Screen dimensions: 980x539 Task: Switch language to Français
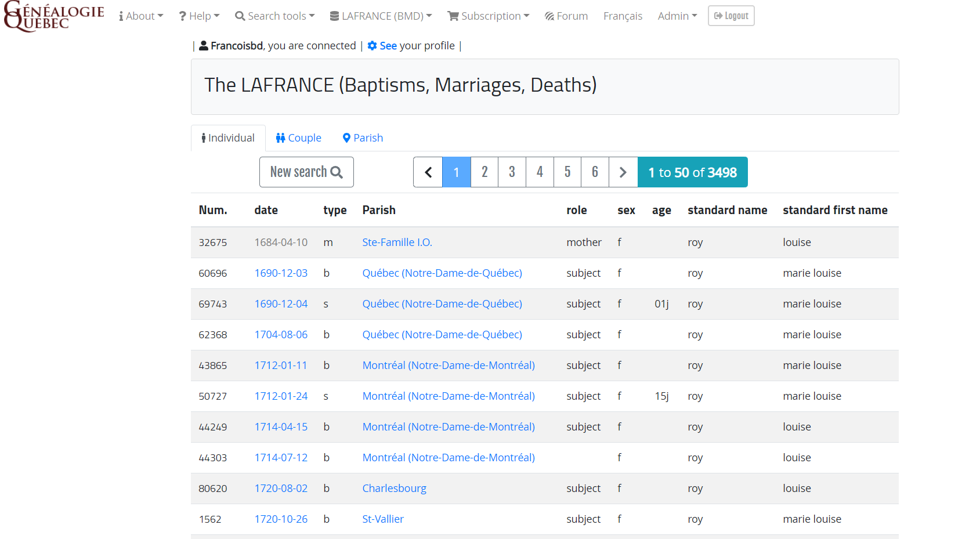tap(623, 16)
